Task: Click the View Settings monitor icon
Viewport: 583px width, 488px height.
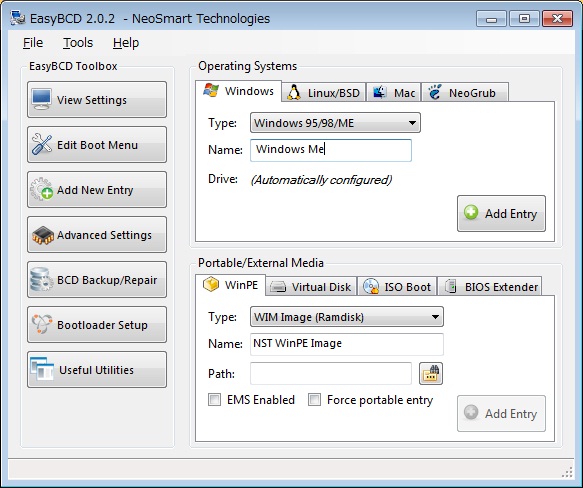Action: point(41,99)
